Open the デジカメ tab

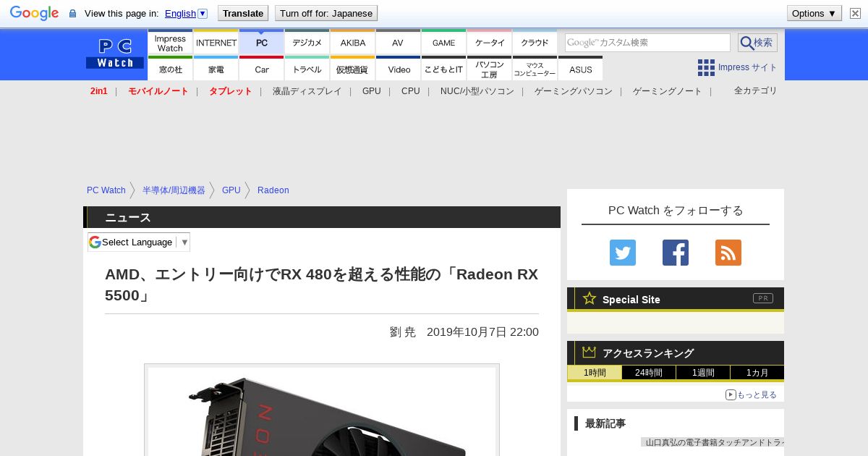(307, 43)
